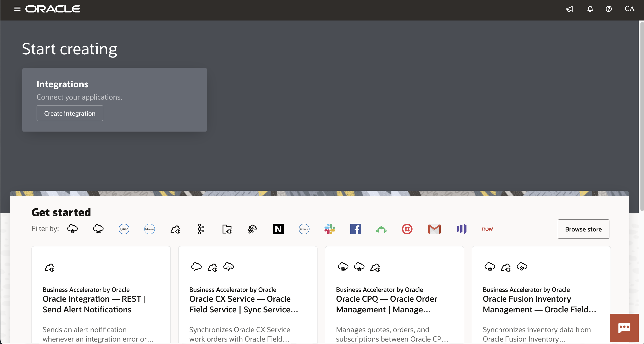The height and width of the screenshot is (344, 644).
Task: Filter by Netsuite N icon
Action: (278, 229)
